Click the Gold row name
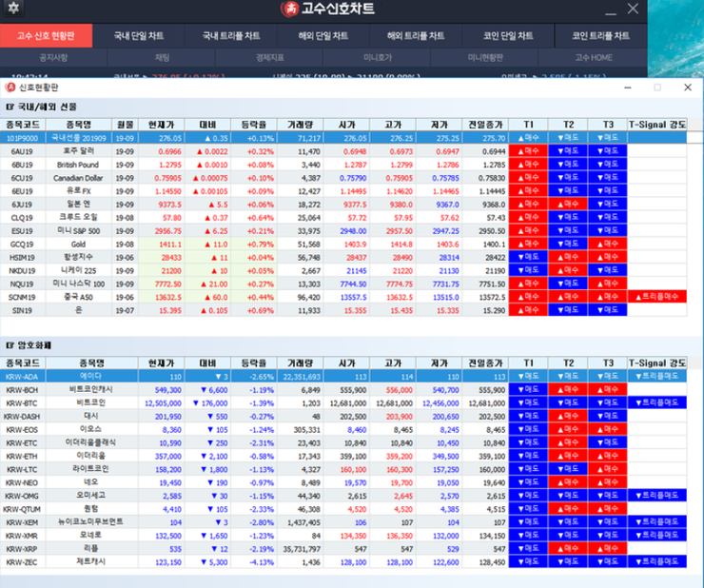Viewport: 704px width, 588px height. [x=78, y=244]
